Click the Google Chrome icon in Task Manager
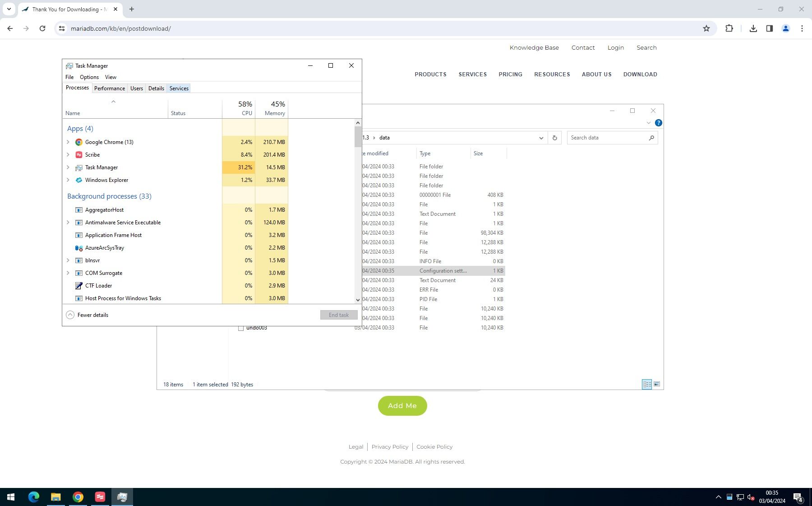This screenshot has width=812, height=506. click(79, 142)
